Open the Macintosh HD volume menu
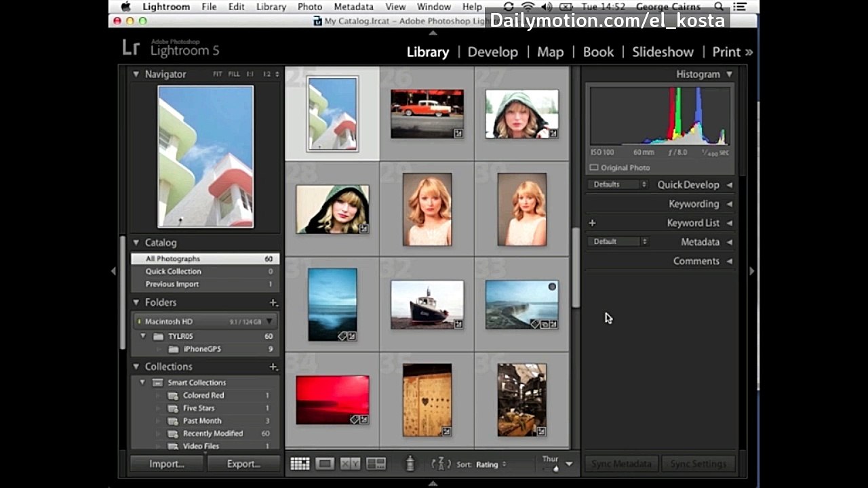 point(269,322)
